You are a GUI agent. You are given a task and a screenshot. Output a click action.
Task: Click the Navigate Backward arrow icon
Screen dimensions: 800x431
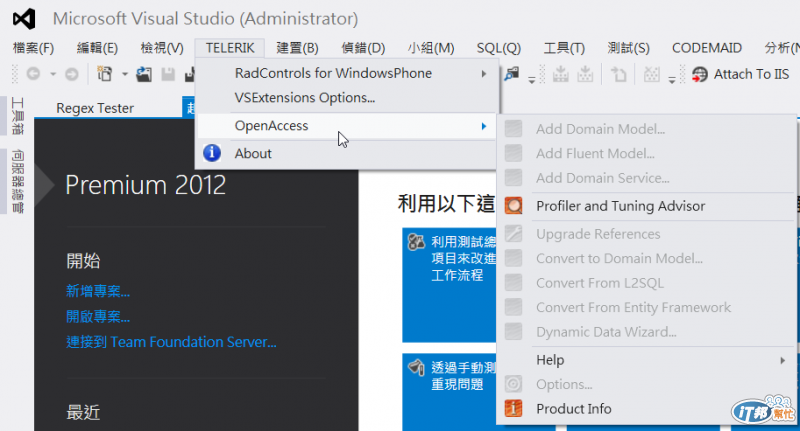(x=33, y=74)
